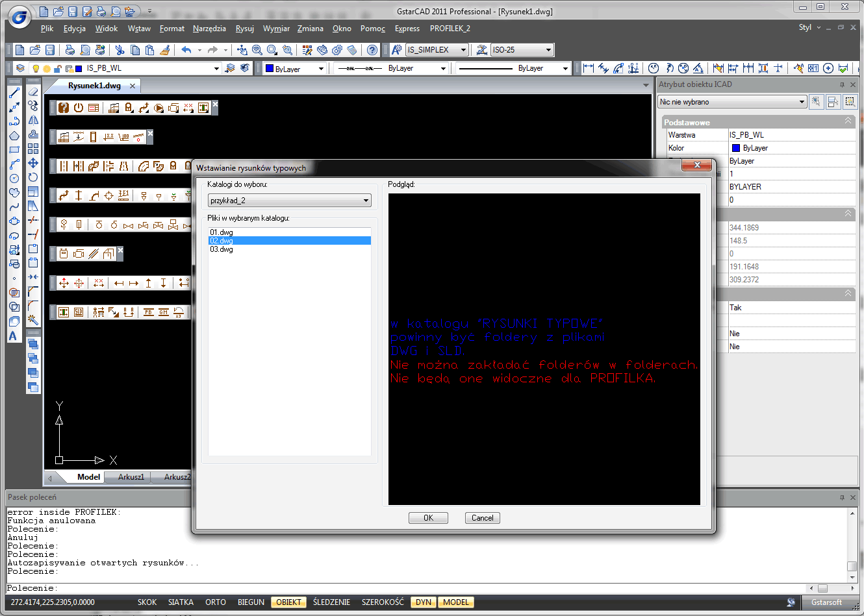This screenshot has height=616, width=864.
Task: Click the PB icon in PROFILEK toolbar
Action: point(149,312)
